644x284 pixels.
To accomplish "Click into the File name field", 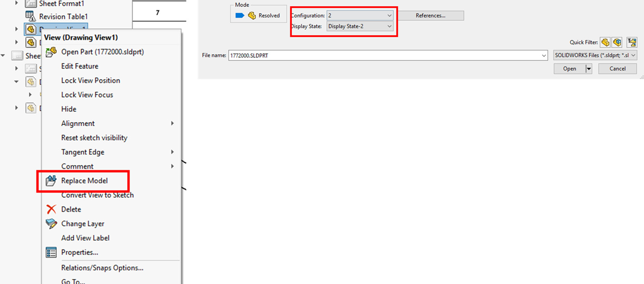I will pos(384,56).
